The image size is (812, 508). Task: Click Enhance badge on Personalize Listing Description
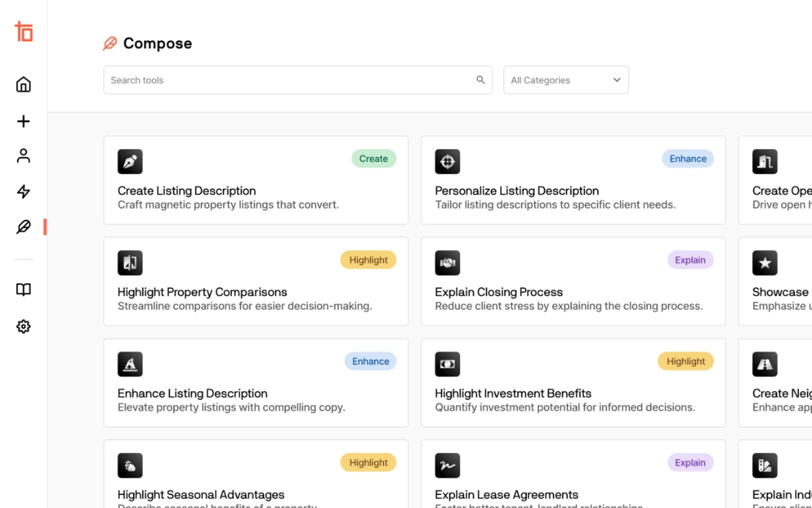(x=688, y=159)
